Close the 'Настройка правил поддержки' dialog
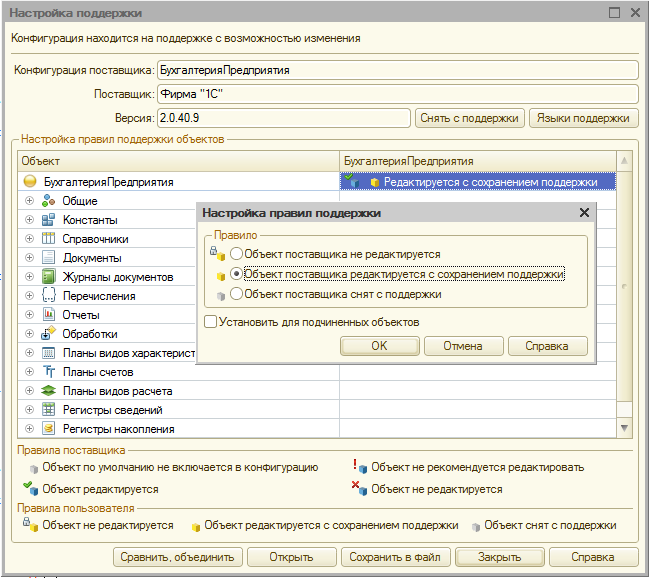The image size is (650, 578). (584, 213)
